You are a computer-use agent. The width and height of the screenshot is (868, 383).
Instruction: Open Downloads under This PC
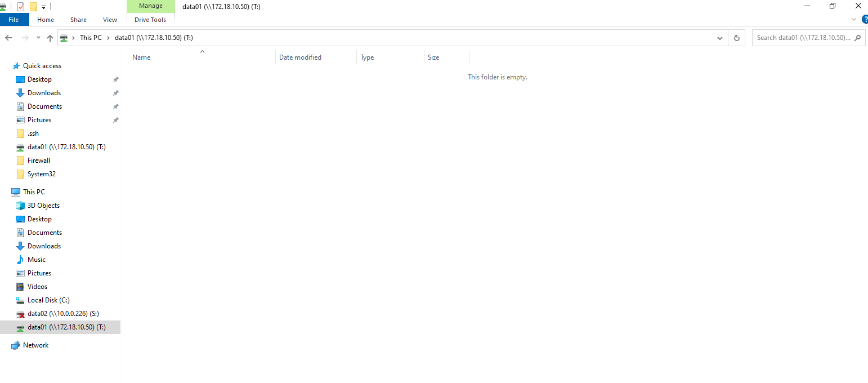coord(44,246)
